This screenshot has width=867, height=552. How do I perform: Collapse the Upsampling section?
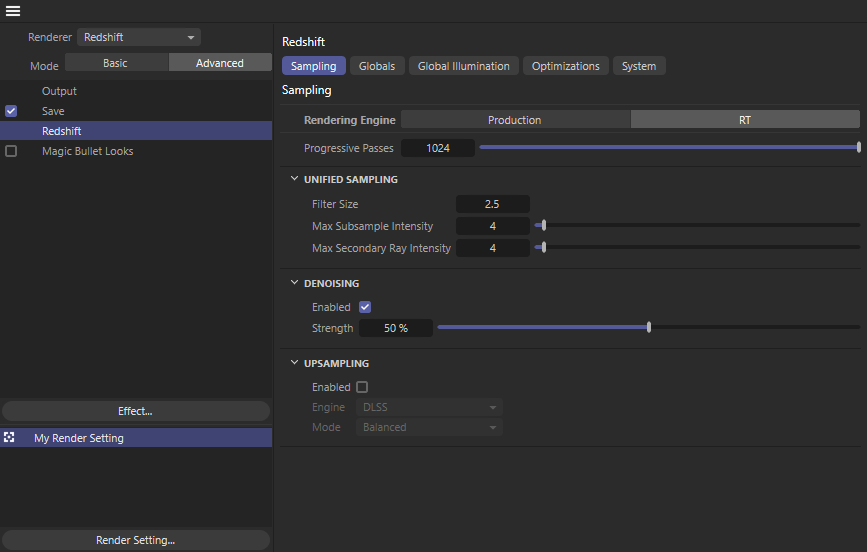(294, 364)
